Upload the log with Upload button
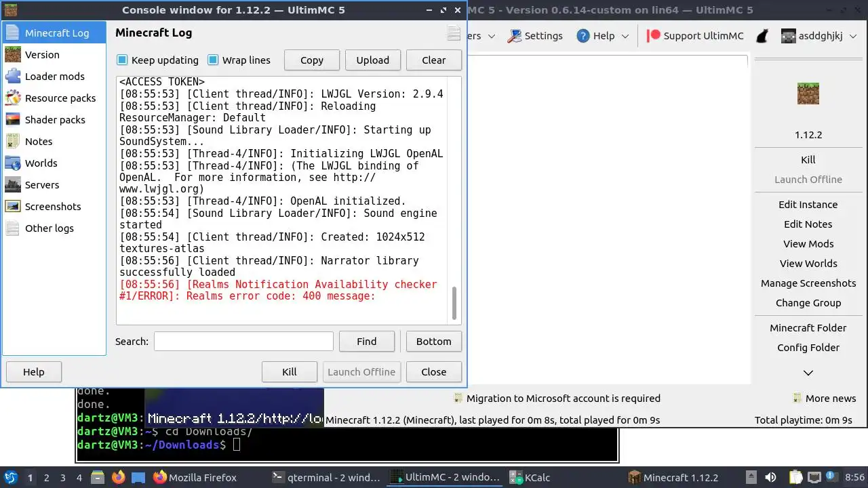The width and height of the screenshot is (868, 488). [373, 60]
